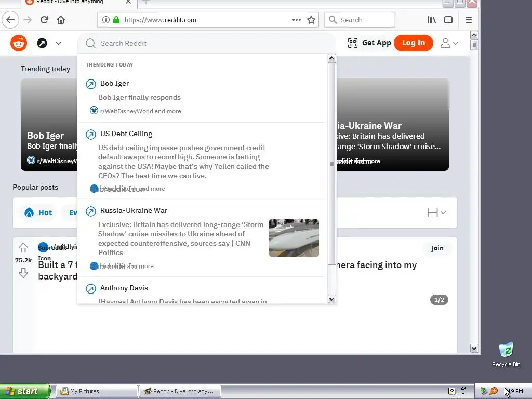Screen dimensions: 532x399
Task: Open the Firefox hamburger menu
Action: click(x=469, y=20)
